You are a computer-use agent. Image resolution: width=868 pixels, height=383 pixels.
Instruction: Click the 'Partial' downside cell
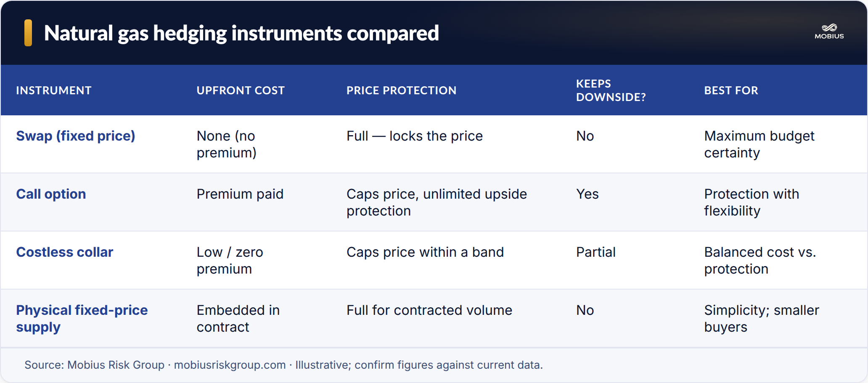(596, 252)
